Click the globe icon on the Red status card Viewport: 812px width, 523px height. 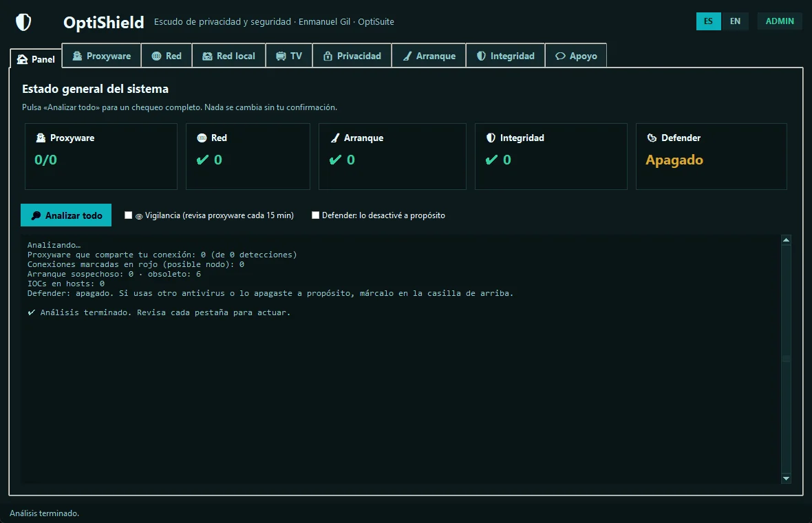coord(202,138)
